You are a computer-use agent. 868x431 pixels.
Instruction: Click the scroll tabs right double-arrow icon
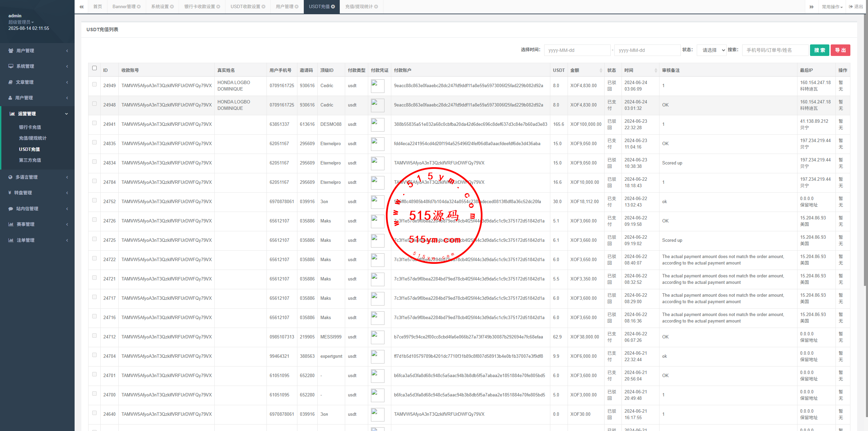(x=811, y=7)
